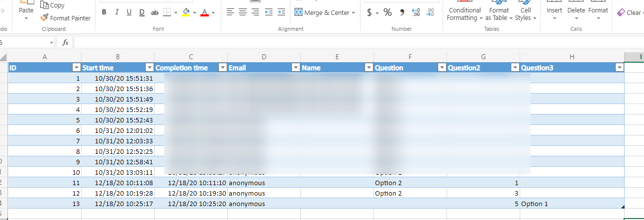Screen dimensions: 644x220
Task: Open the Question column filter
Action: tap(442, 68)
